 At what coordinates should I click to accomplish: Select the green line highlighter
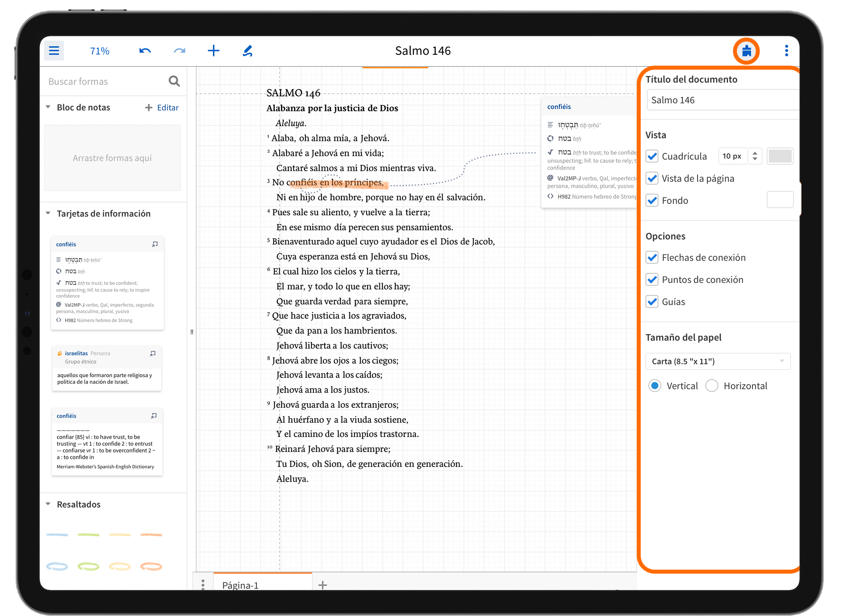pyautogui.click(x=88, y=535)
